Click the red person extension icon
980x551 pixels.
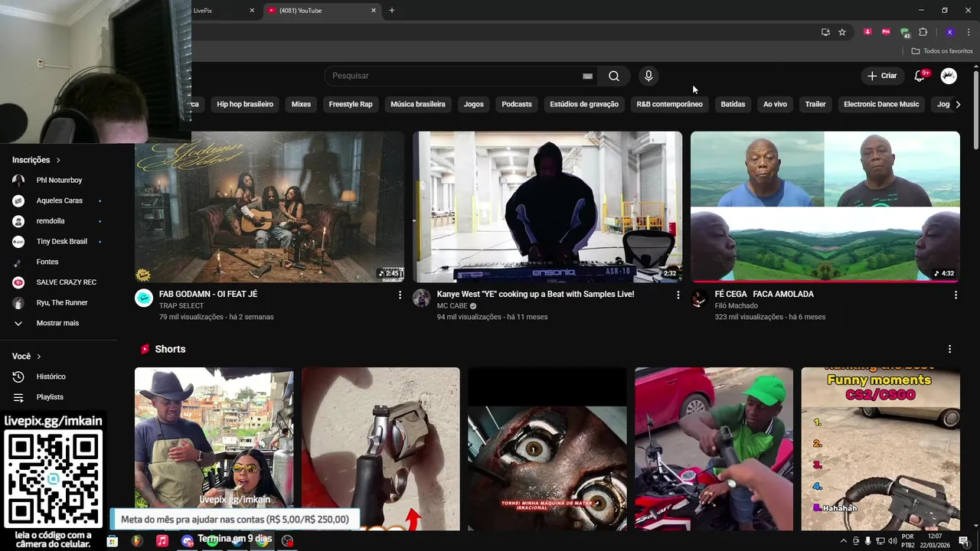click(867, 32)
